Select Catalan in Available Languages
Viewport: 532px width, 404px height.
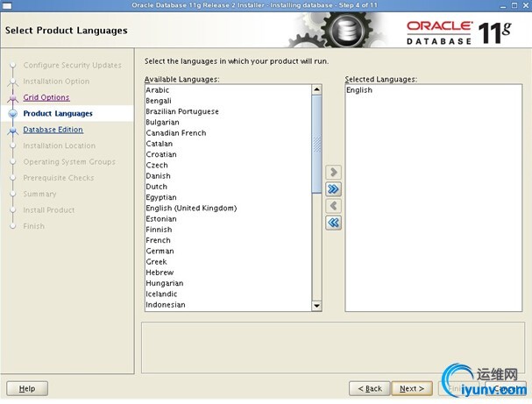point(228,144)
